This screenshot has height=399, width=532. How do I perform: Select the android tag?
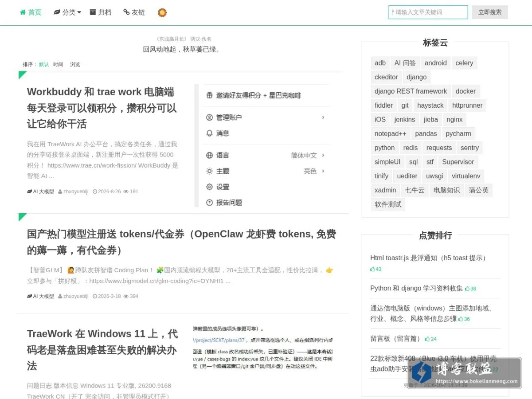(x=436, y=63)
